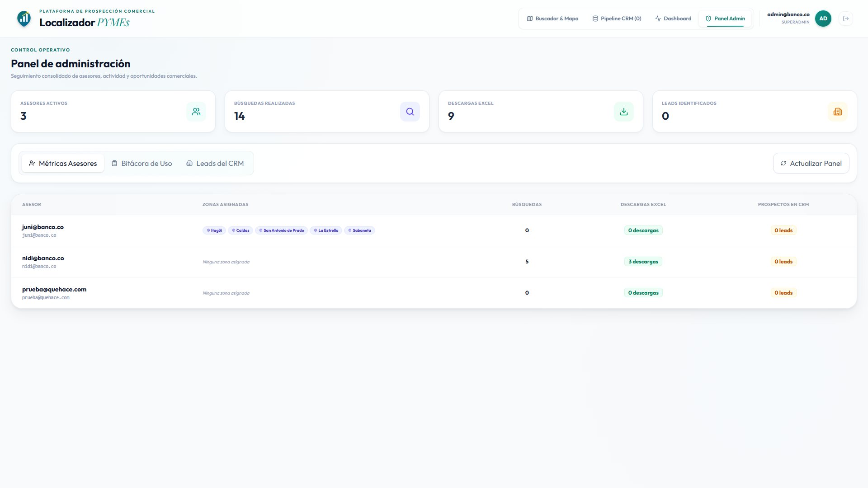868x488 pixels.
Task: Click the Zonas Asignadas column header
Action: pyautogui.click(x=225, y=205)
